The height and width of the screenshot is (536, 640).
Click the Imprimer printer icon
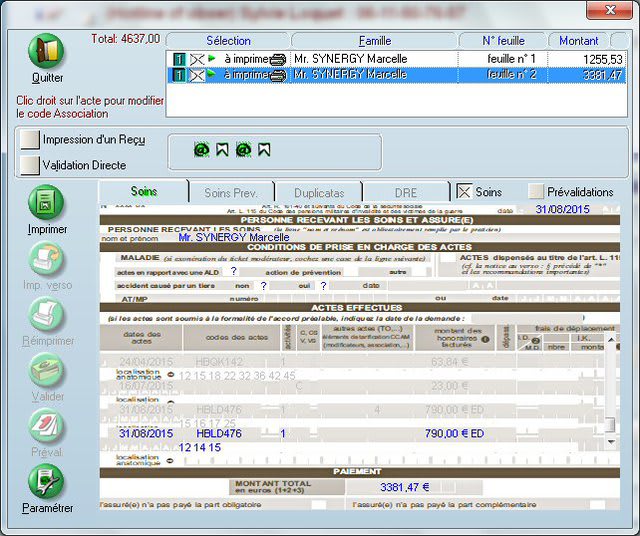(47, 202)
